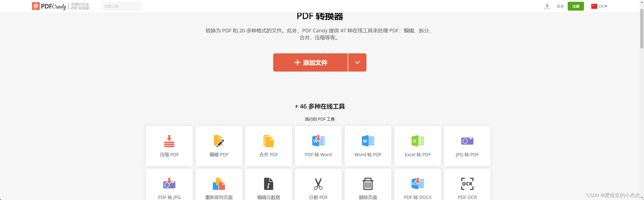Open the 分割 PDF scissors icon
This screenshot has width=644, height=200.
tap(318, 184)
